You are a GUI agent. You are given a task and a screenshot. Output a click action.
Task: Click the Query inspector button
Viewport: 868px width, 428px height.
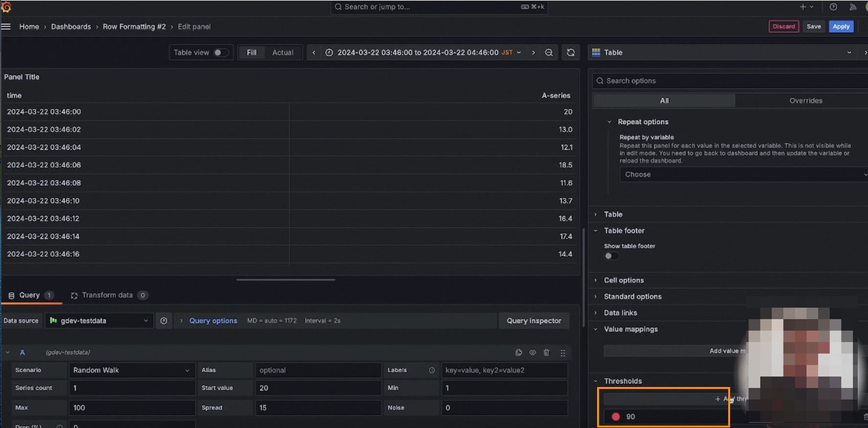coord(534,321)
